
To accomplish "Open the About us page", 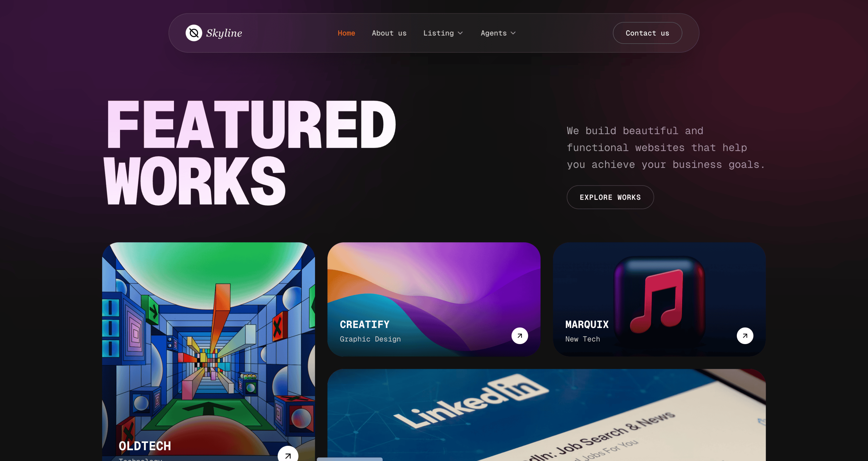I will (x=389, y=33).
